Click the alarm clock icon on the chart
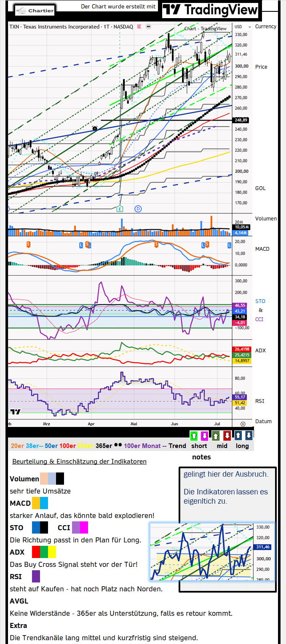Screen dimensions: 286x644 (x=95, y=128)
